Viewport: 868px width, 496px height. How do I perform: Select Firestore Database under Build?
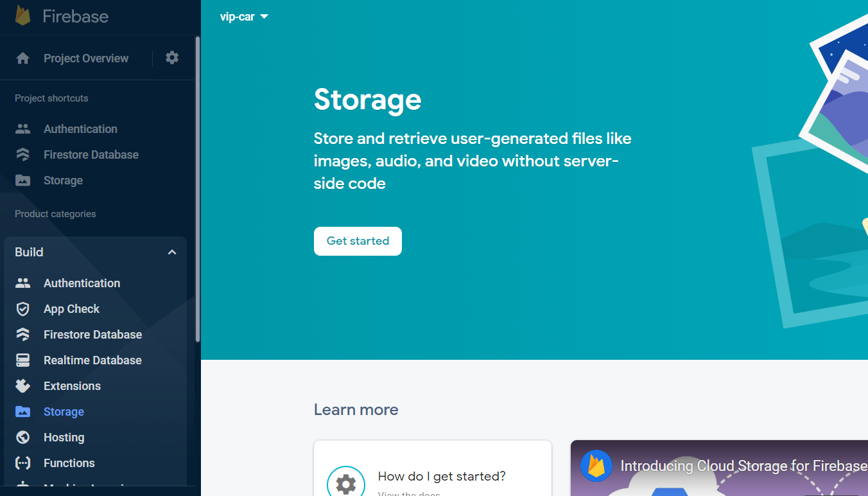click(92, 335)
